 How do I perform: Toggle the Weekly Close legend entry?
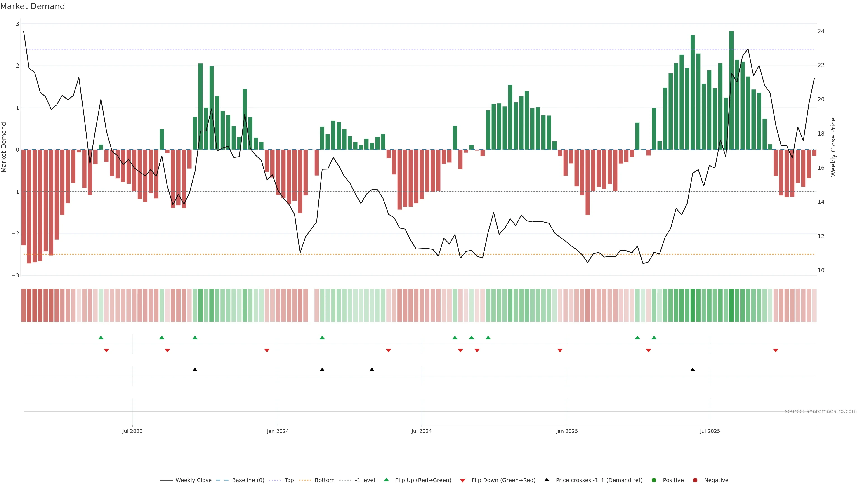[x=193, y=480]
